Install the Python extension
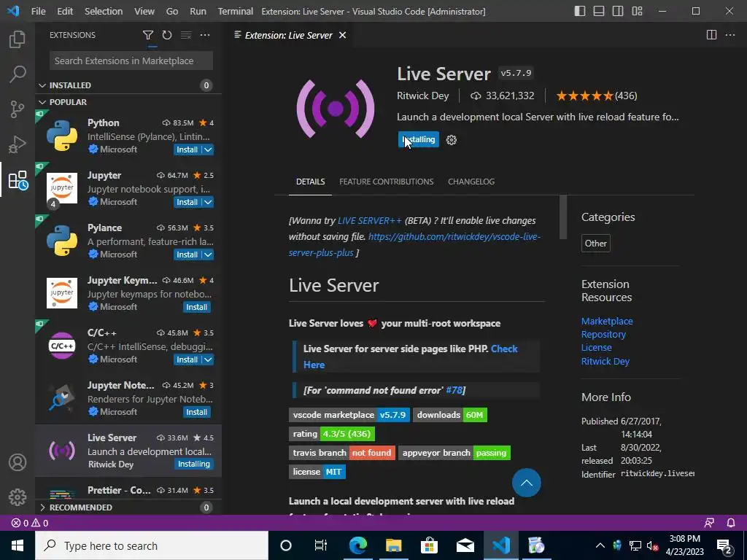Image resolution: width=747 pixels, height=560 pixels. (187, 149)
